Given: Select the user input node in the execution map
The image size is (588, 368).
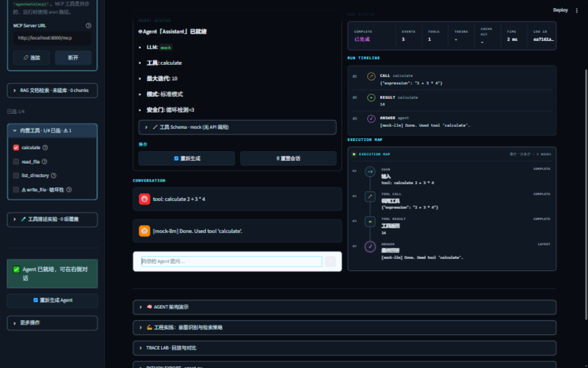Looking at the screenshot, I should 370,172.
